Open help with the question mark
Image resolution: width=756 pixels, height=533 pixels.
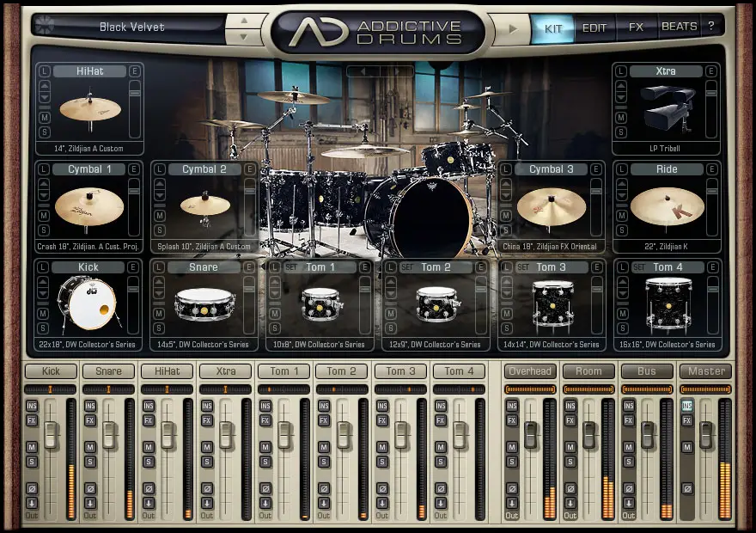(x=711, y=26)
